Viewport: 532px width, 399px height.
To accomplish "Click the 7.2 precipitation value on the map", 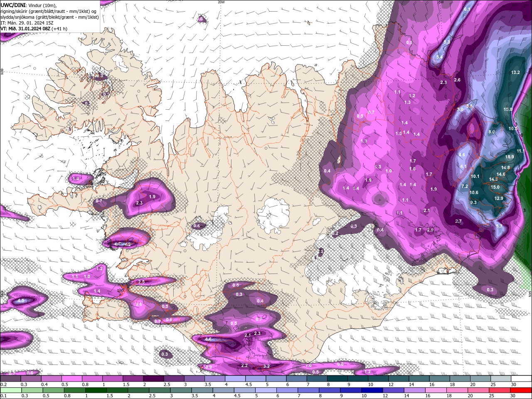I will pos(465,186).
